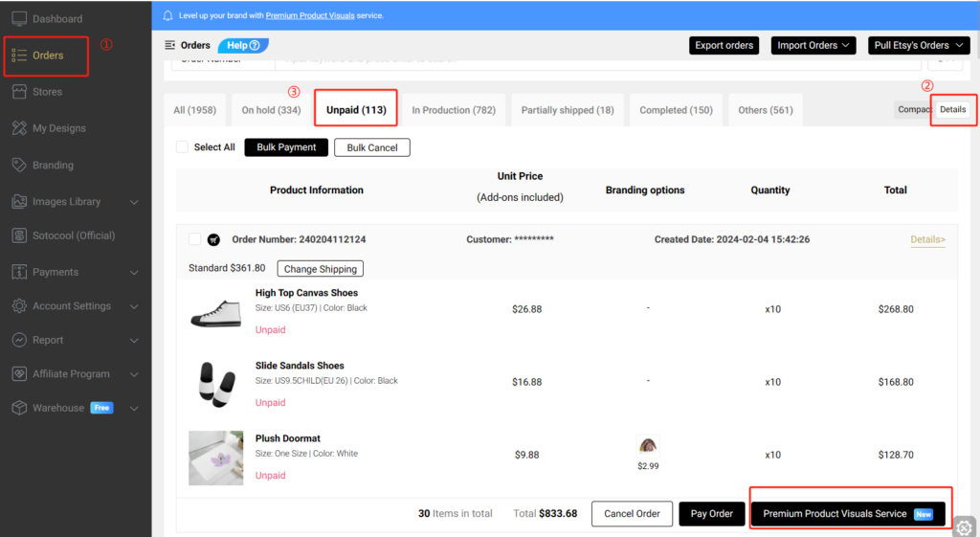Open the order Details> link
Screen dimensions: 980x537
point(927,239)
